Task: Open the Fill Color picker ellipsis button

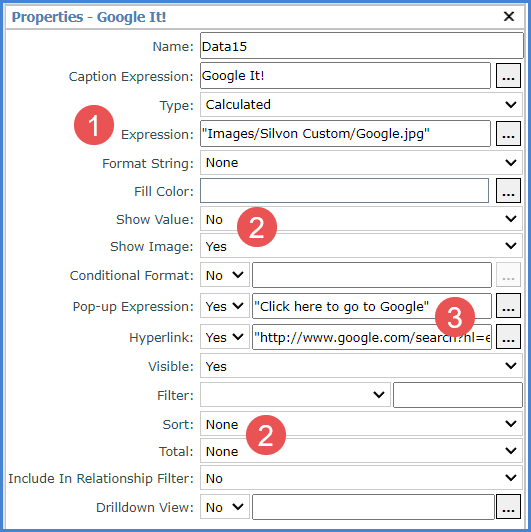Action: pyautogui.click(x=508, y=191)
